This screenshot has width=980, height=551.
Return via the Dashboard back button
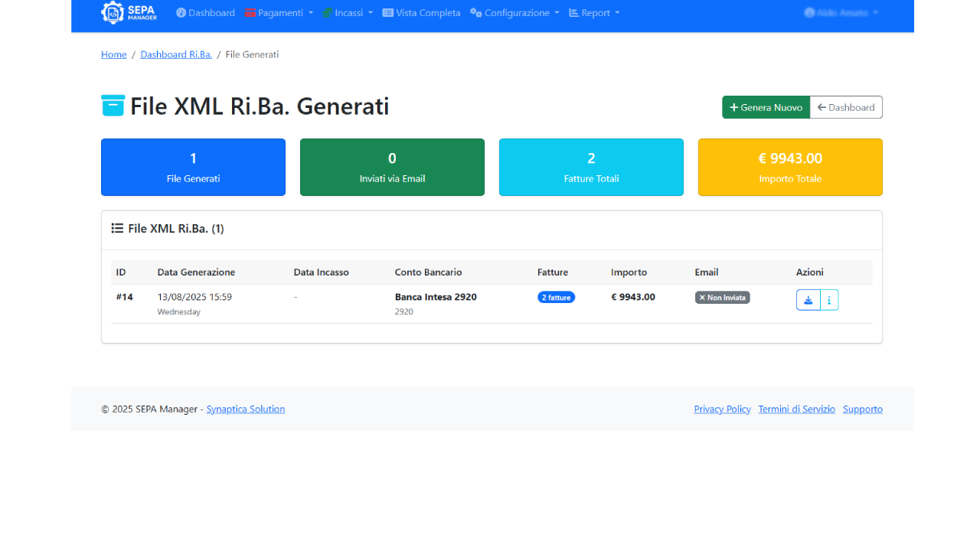846,107
